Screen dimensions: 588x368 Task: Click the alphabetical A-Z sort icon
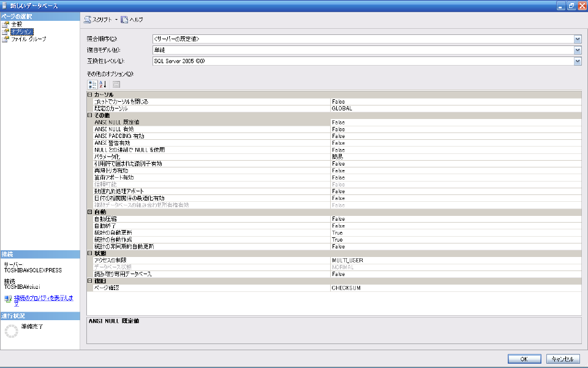tap(103, 84)
